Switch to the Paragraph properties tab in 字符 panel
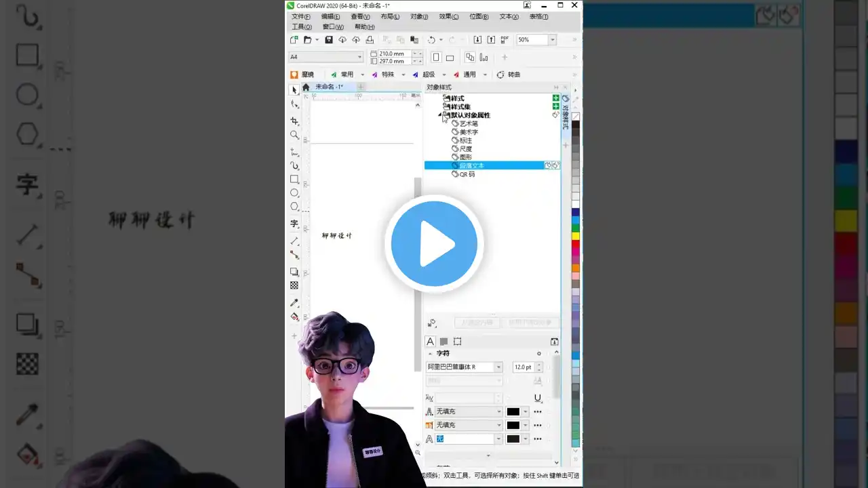This screenshot has height=488, width=868. pyautogui.click(x=443, y=342)
